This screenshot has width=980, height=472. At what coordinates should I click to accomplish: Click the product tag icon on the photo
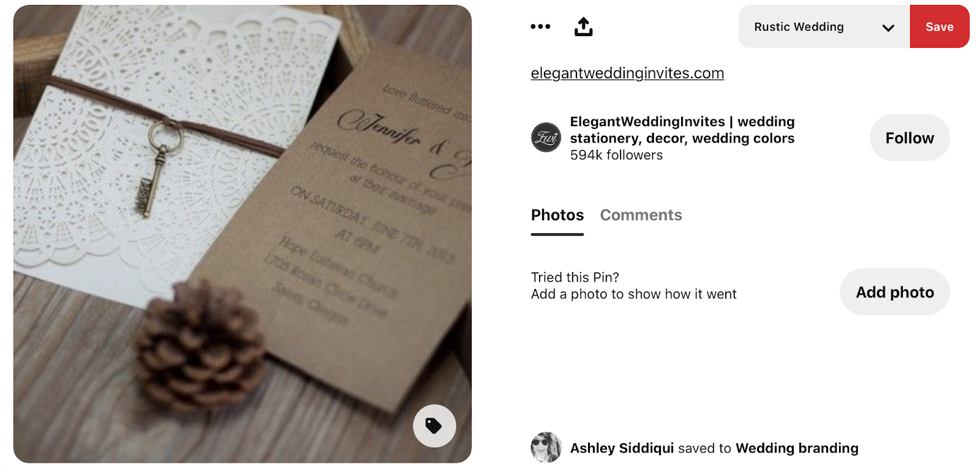point(434,425)
